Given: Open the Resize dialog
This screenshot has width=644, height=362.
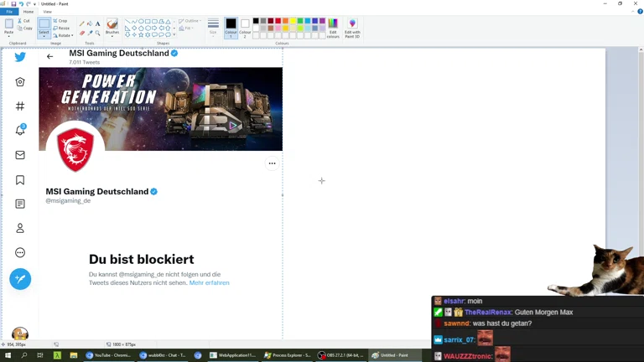Looking at the screenshot, I should [61, 28].
